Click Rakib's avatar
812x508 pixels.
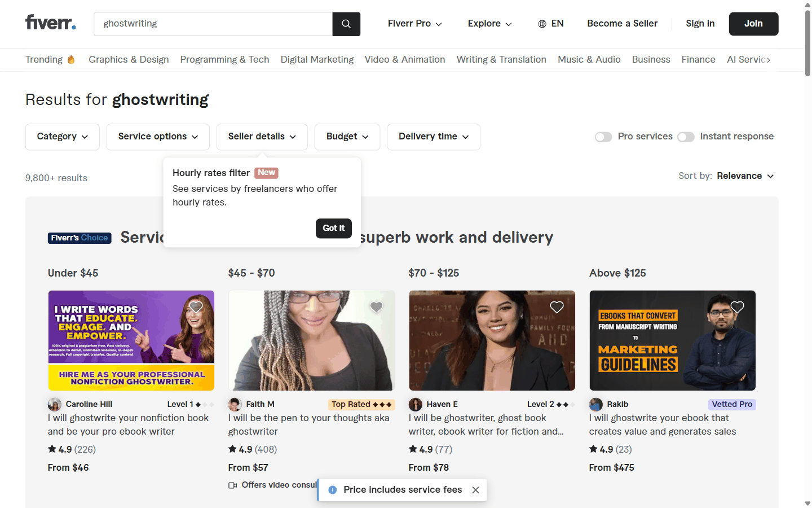click(596, 404)
